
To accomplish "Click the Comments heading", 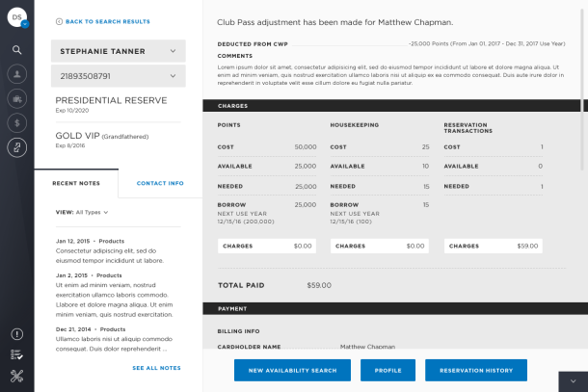I will click(x=235, y=56).
